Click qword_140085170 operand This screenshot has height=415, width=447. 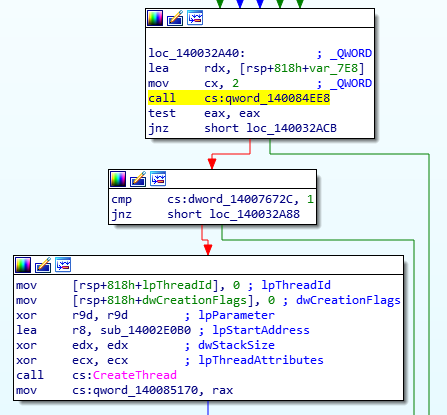146,390
